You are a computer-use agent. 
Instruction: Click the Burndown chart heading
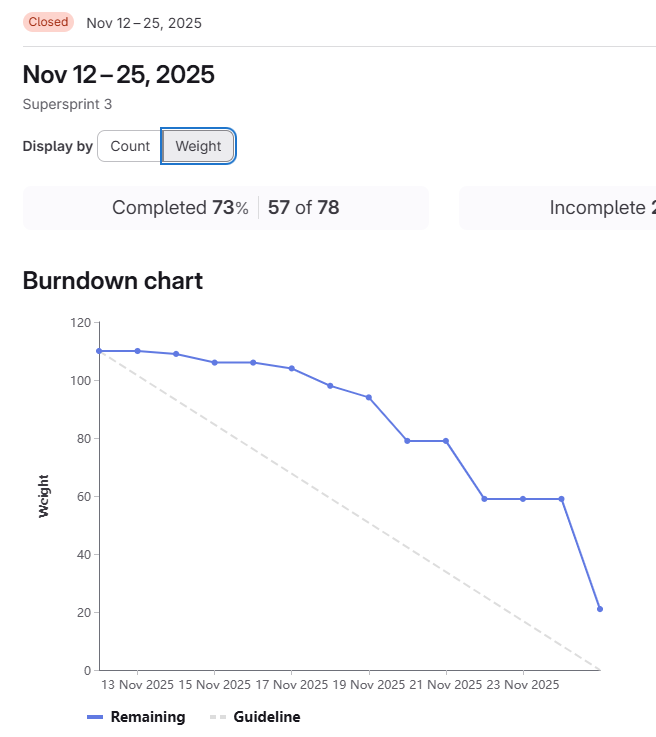coord(112,281)
